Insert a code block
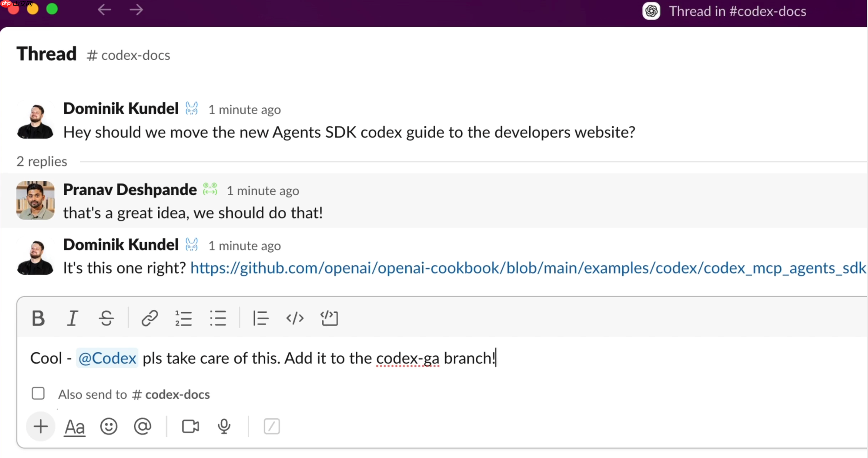Screen dimensions: 868x458 329,318
